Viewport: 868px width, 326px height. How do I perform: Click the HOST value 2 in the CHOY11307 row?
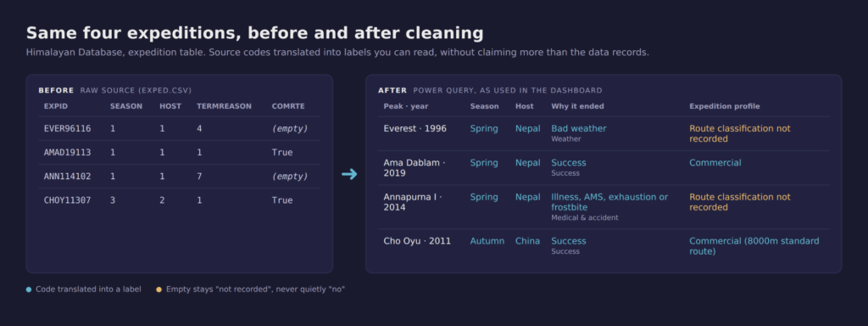162,200
